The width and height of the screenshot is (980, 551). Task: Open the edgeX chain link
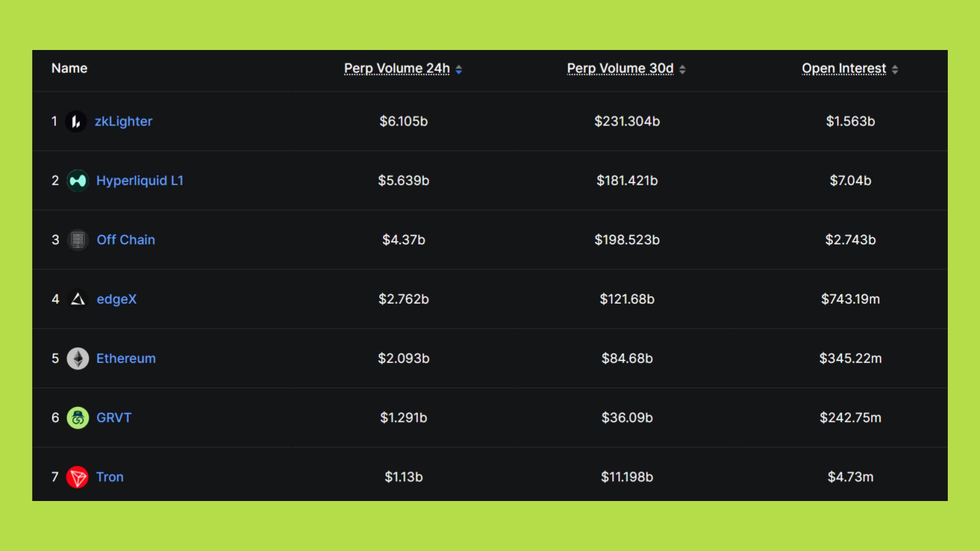pyautogui.click(x=117, y=299)
